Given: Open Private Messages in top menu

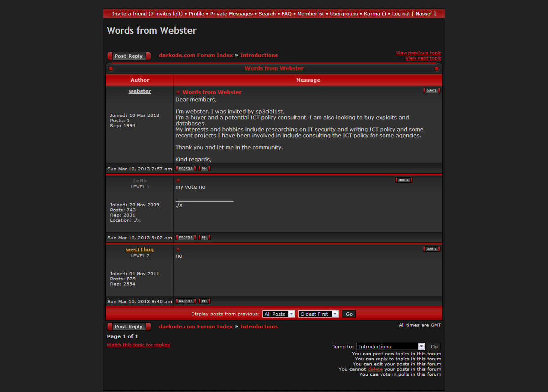Looking at the screenshot, I should pos(231,14).
